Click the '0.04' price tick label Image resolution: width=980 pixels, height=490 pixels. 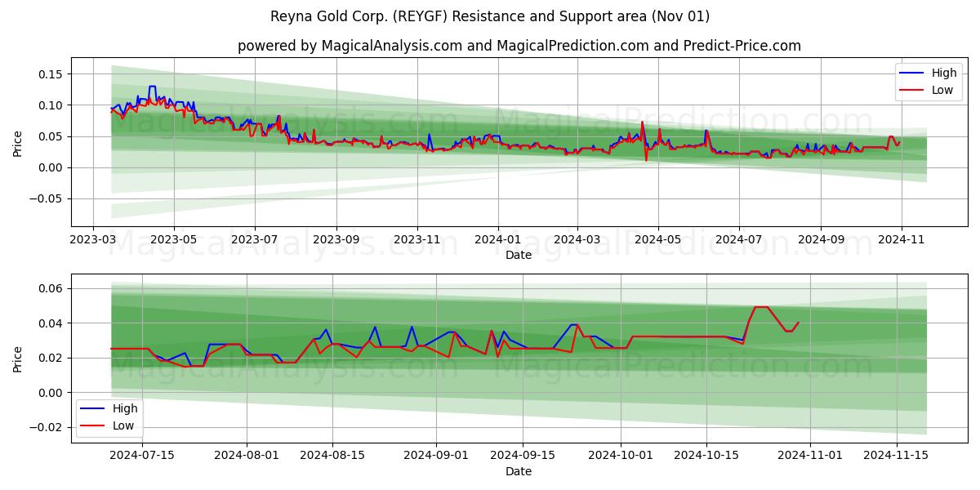pyautogui.click(x=51, y=323)
